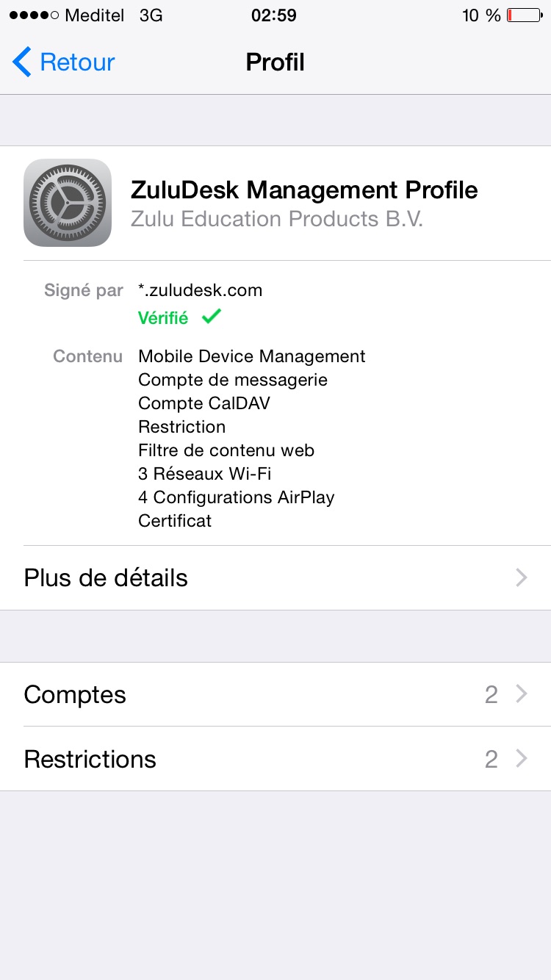Image resolution: width=551 pixels, height=980 pixels.
Task: Expand Plus de détails via its chevron
Action: pos(522,578)
